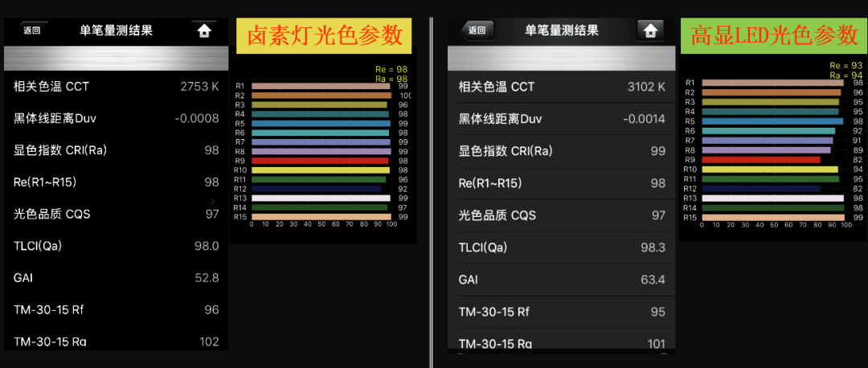868x368 pixels.
Task: Select the TM-30-15 Rg row valued 101
Action: click(x=562, y=340)
